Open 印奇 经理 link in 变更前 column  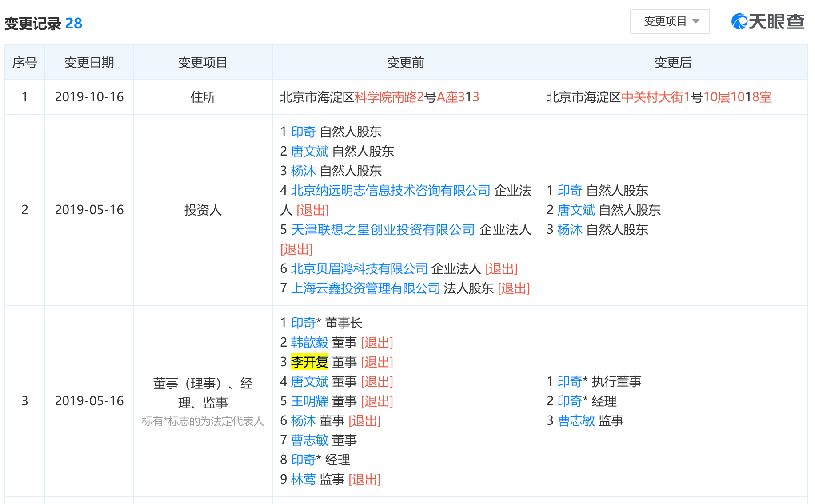[x=303, y=460]
